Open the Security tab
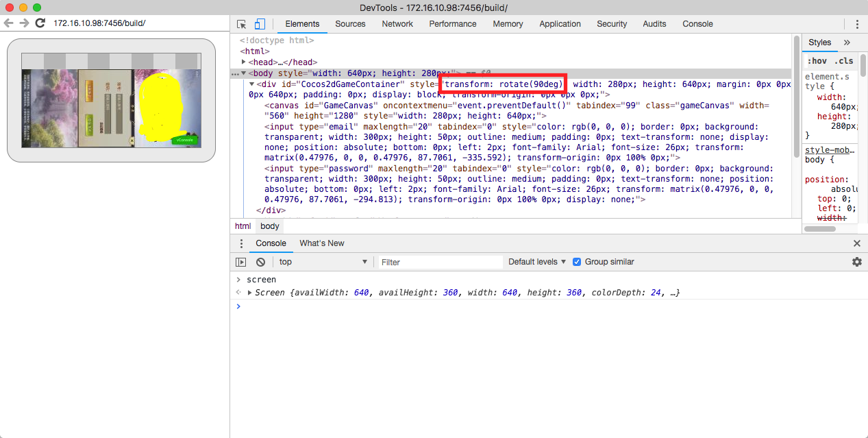The image size is (868, 438). click(x=612, y=24)
